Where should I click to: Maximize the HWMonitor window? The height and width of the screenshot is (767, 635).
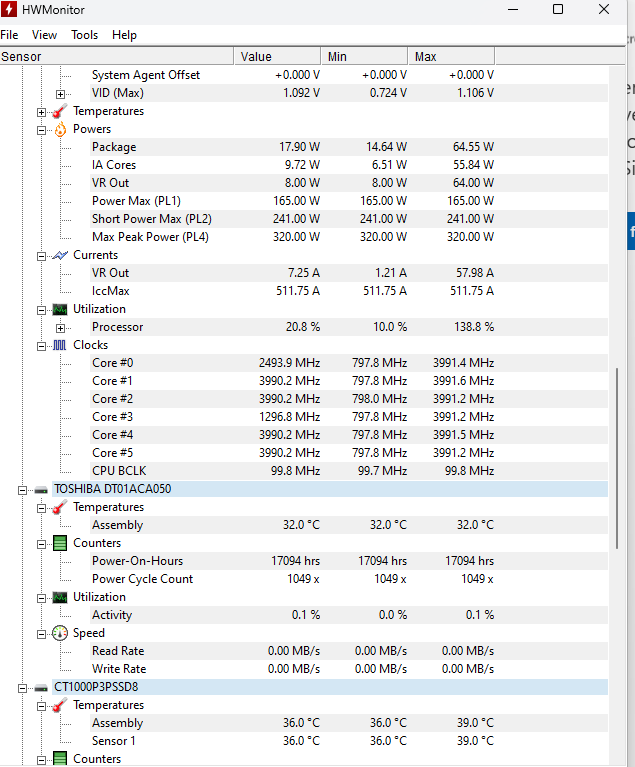tap(558, 9)
